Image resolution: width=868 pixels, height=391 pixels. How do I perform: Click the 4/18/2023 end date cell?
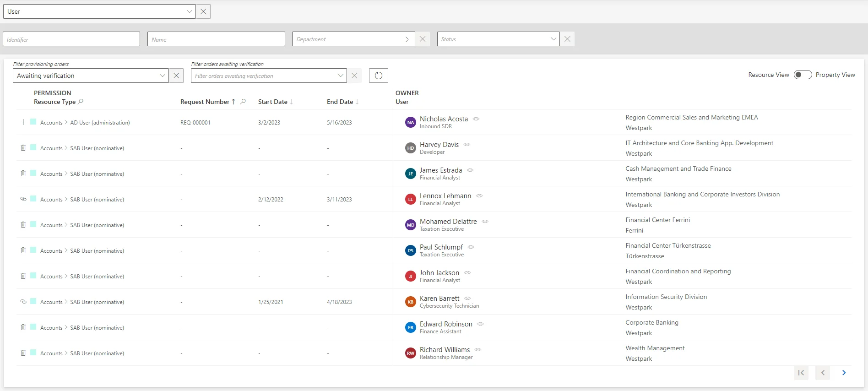point(339,302)
